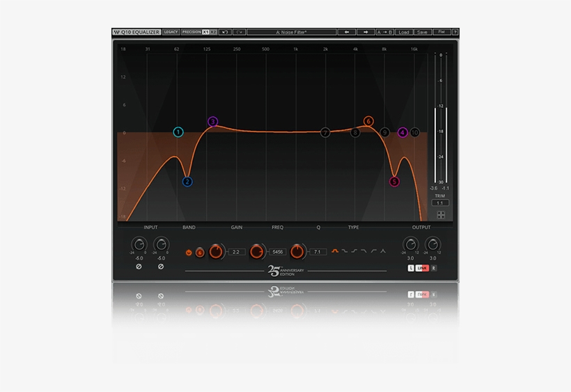Select band 1 node on the EQ graph
571x392 pixels.
[178, 132]
